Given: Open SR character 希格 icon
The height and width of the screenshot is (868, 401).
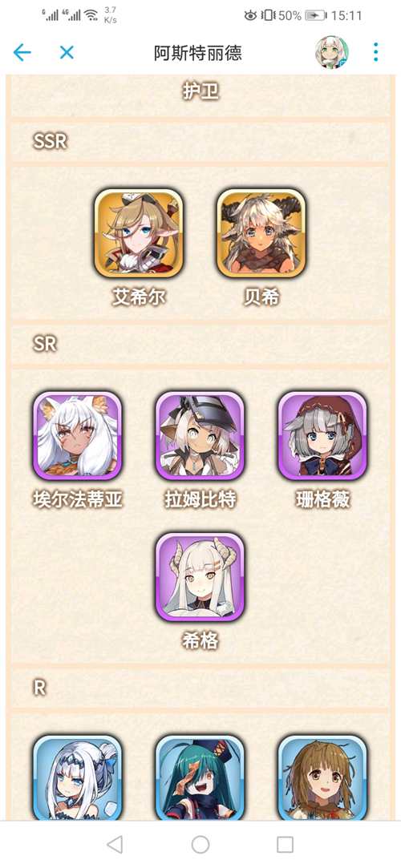Looking at the screenshot, I should click(200, 577).
